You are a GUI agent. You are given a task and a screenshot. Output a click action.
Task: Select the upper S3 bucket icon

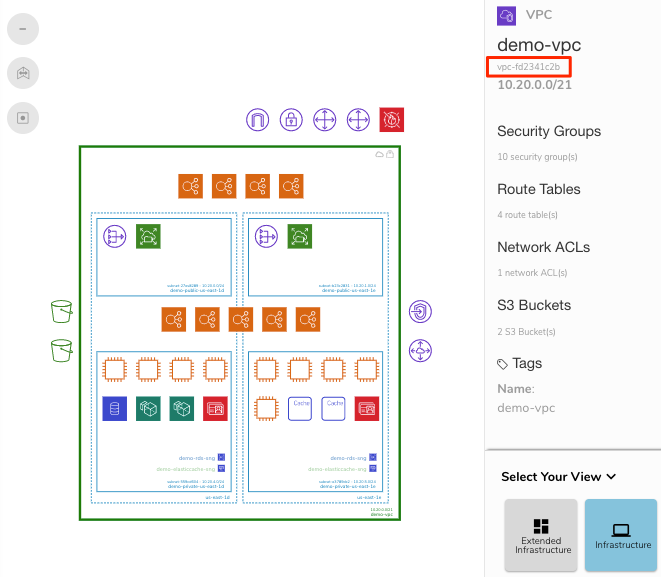click(x=62, y=312)
